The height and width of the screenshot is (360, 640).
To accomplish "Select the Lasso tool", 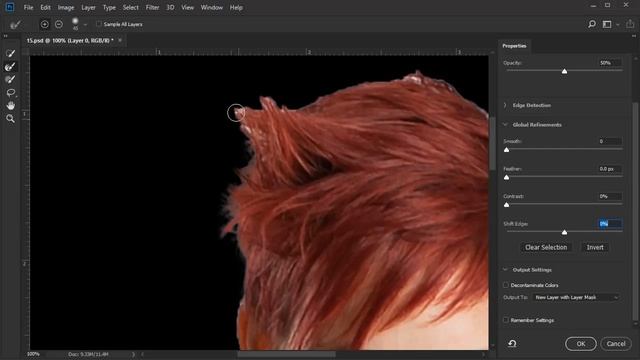I will tap(11, 93).
